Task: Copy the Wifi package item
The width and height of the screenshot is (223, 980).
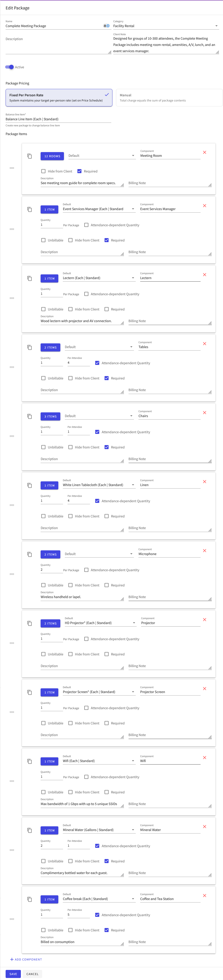Action: pyautogui.click(x=29, y=761)
